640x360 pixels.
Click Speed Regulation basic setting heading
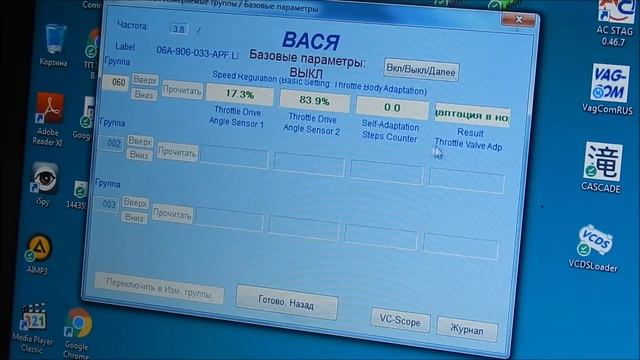point(320,83)
